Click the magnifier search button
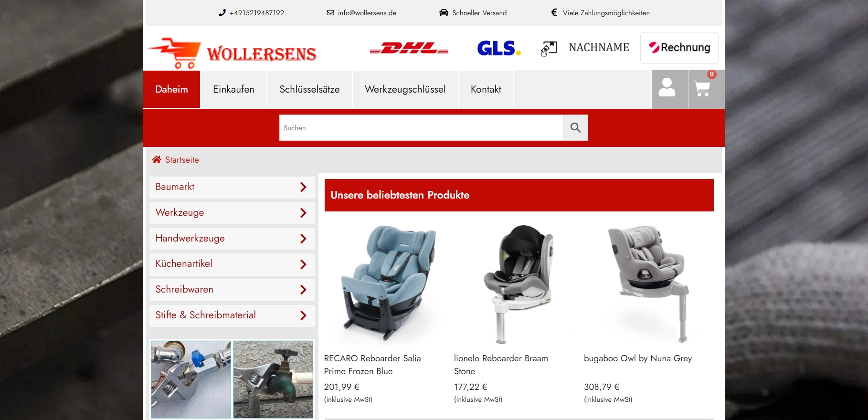This screenshot has width=868, height=420. pos(575,127)
